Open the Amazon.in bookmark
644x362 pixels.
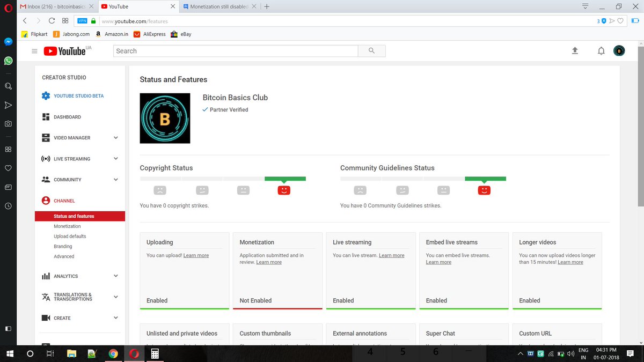pos(112,34)
